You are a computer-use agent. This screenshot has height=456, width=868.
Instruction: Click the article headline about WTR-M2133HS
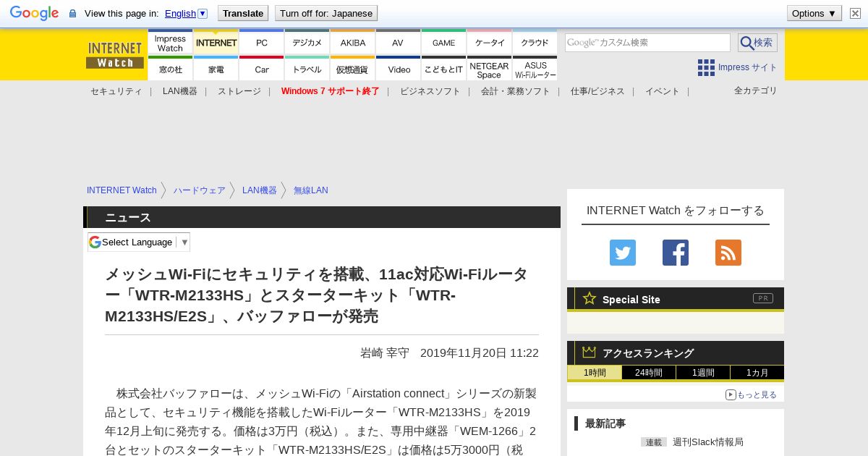(317, 295)
